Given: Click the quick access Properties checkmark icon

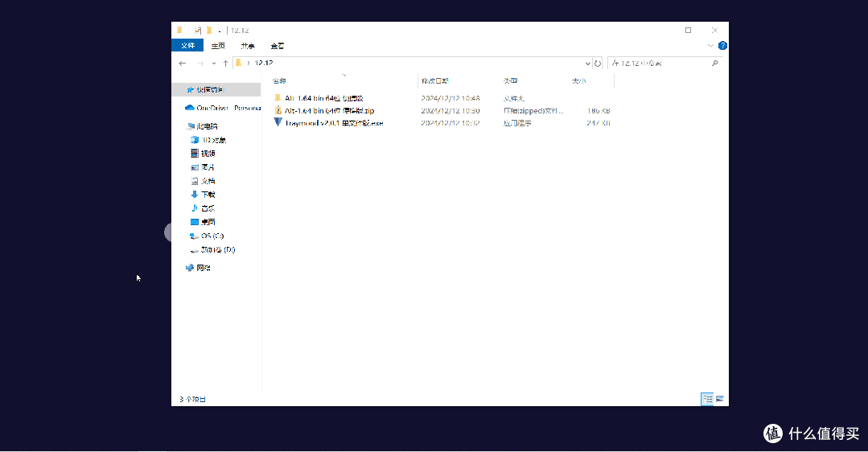Looking at the screenshot, I should pos(198,31).
